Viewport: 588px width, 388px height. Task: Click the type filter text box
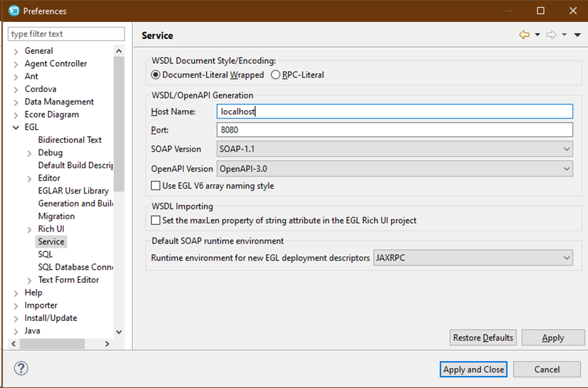(x=66, y=34)
